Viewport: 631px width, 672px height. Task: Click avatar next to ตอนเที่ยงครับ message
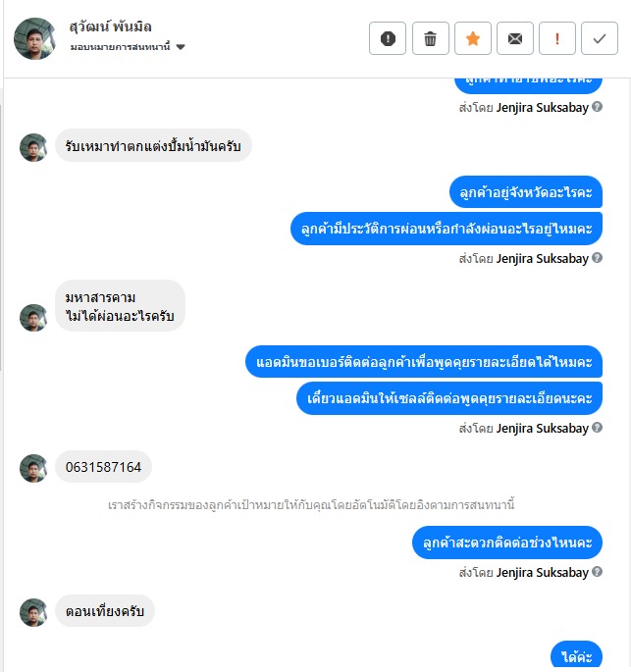[33, 612]
